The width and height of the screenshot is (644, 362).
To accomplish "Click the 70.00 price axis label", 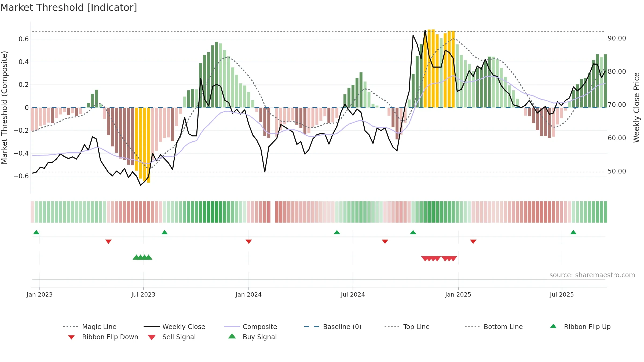I will (x=617, y=105).
